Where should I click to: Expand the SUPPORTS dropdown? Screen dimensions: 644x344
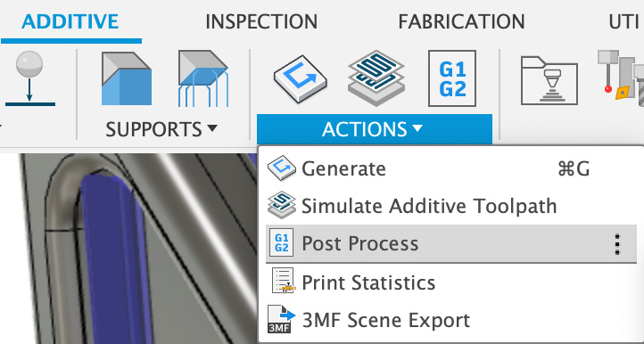tap(161, 129)
